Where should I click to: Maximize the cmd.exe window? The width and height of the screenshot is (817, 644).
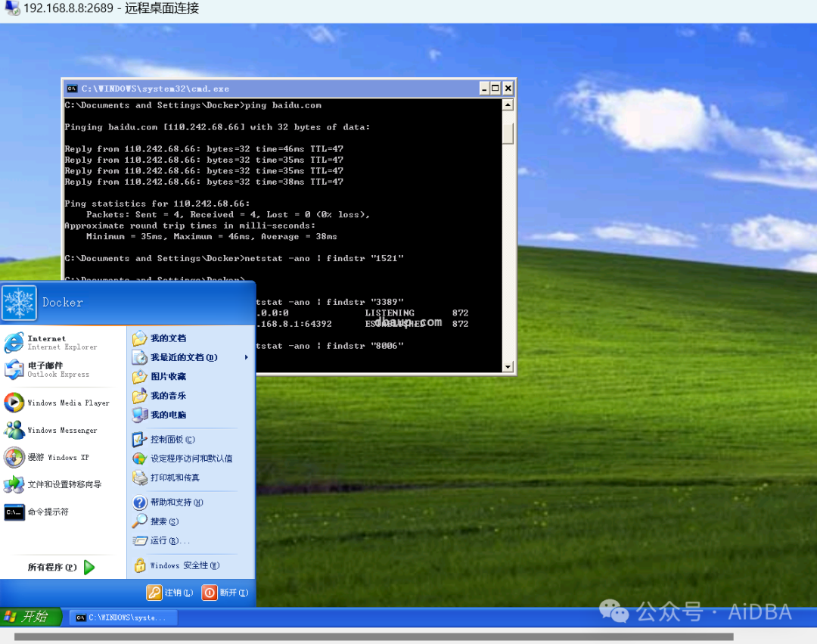[496, 89]
